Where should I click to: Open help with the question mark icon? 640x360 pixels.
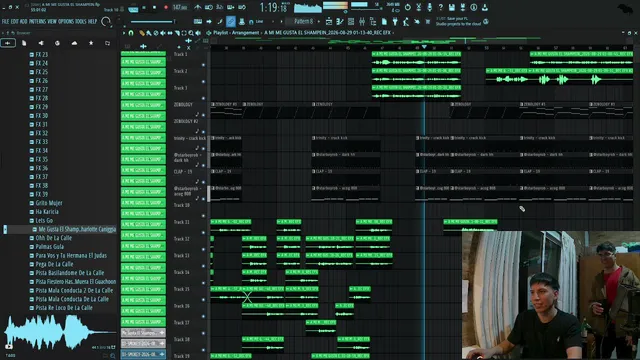[x=440, y=7]
